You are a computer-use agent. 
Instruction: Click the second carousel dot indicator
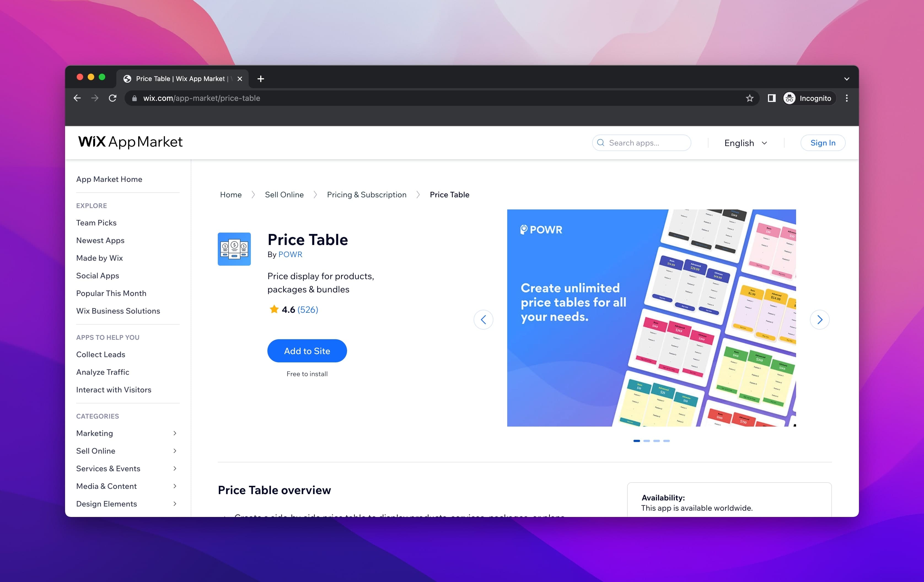[x=647, y=441]
